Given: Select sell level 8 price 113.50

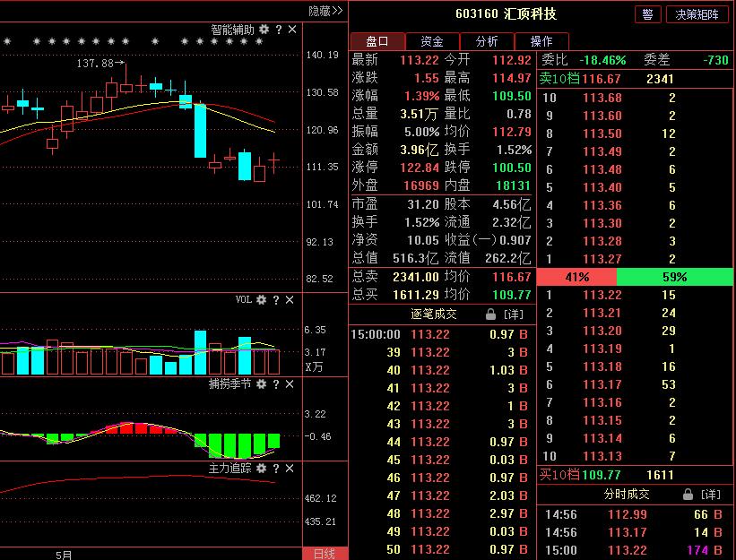Looking at the screenshot, I should [x=602, y=134].
